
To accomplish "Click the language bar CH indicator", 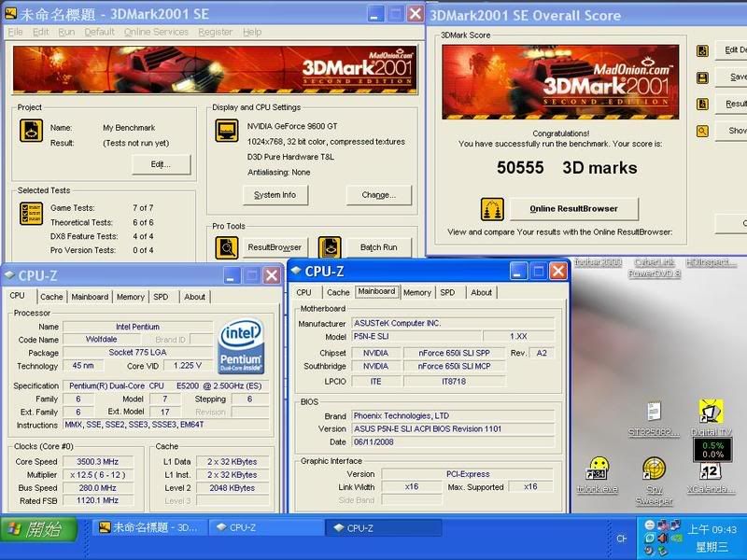I will 621,539.
